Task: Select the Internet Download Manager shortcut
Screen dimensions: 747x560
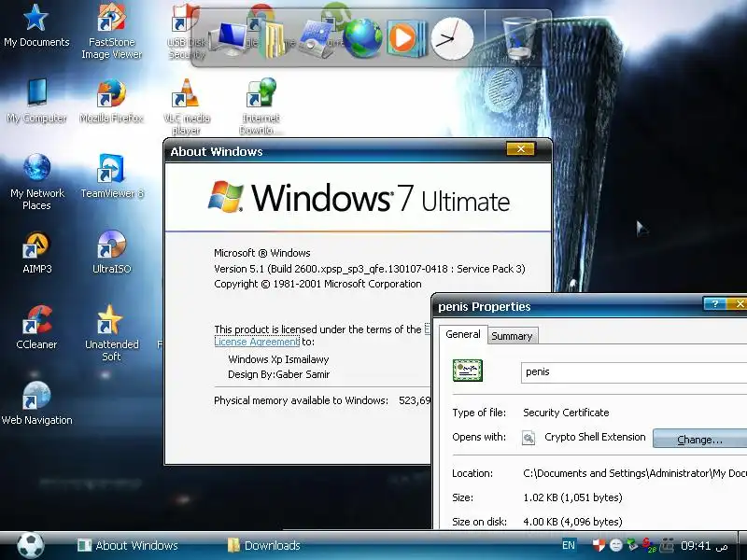Action: click(x=261, y=106)
